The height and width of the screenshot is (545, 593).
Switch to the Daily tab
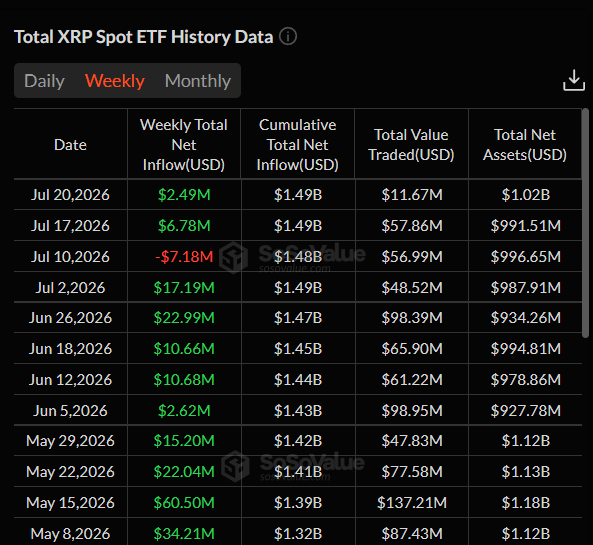(45, 81)
